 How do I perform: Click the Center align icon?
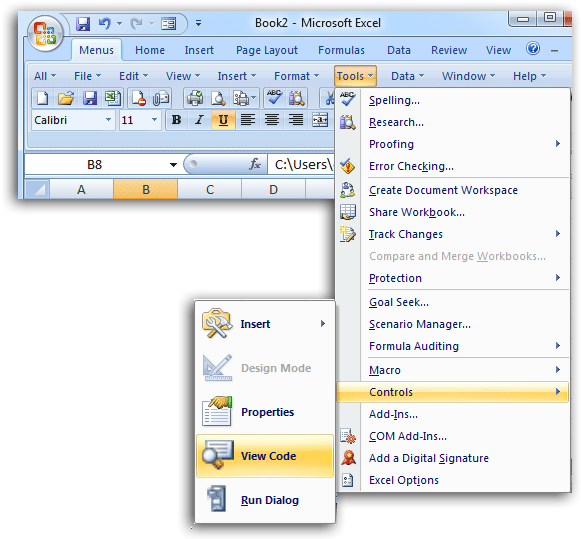(x=272, y=120)
